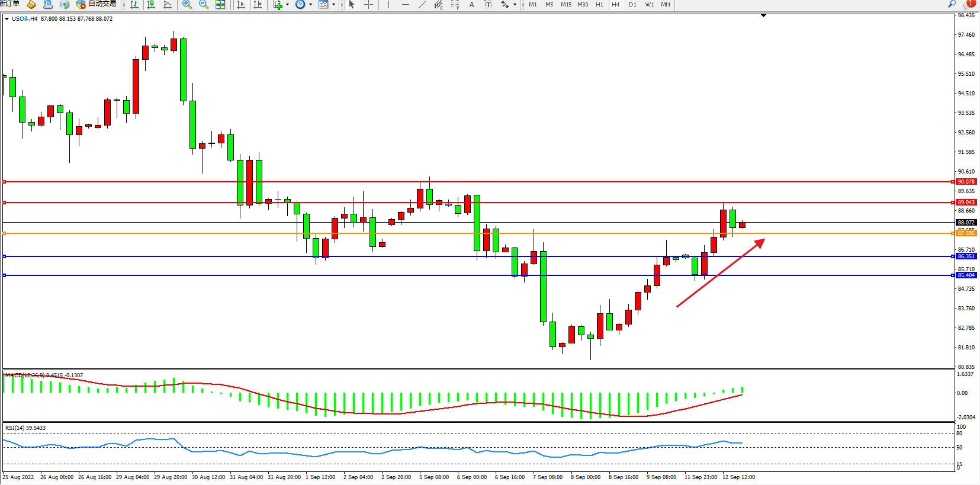Click the chart shift triangle marker

click(763, 15)
